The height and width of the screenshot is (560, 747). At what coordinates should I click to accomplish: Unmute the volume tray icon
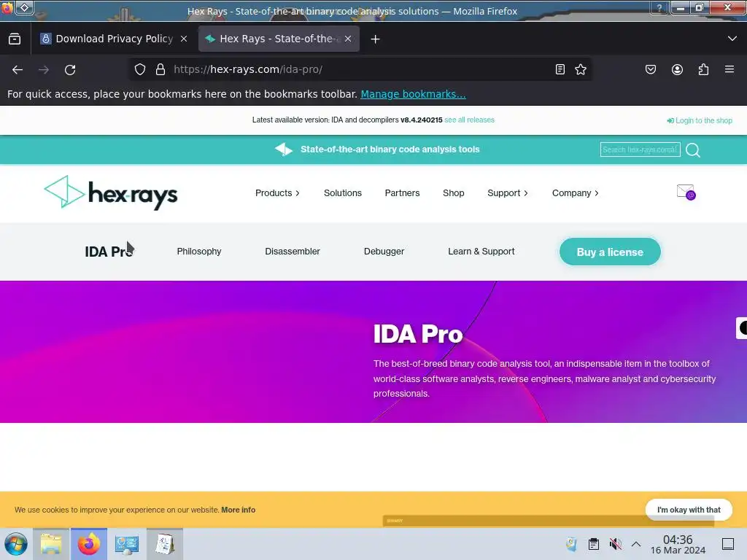point(615,544)
